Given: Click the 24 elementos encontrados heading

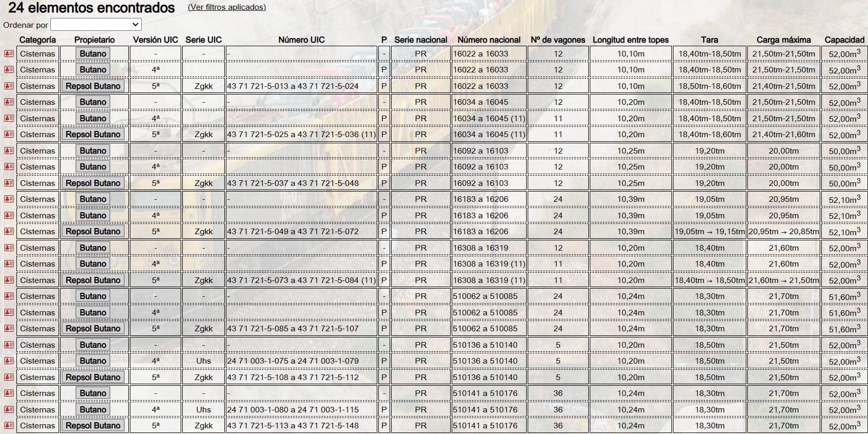Looking at the screenshot, I should click(91, 8).
